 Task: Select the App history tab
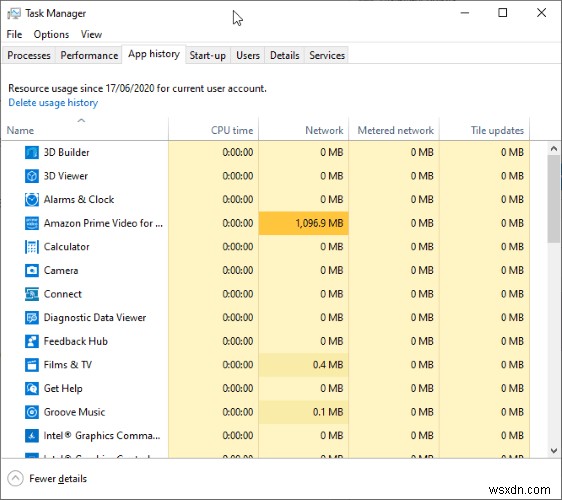[154, 54]
